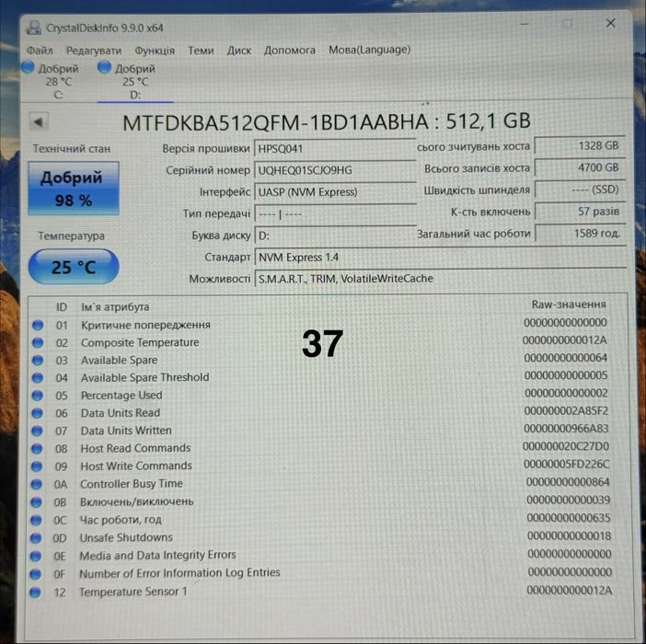Click status icon of Temperature Sensor 1 row
This screenshot has width=646, height=644.
(x=35, y=592)
